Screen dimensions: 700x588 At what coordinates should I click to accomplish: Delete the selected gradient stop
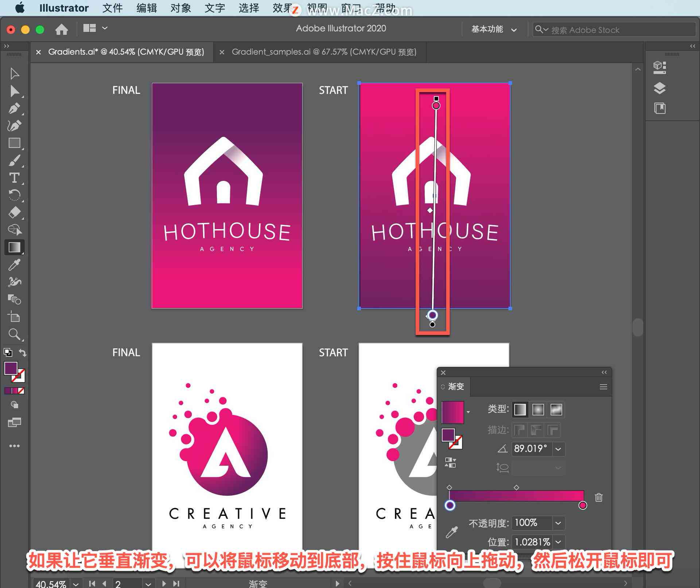tap(599, 497)
